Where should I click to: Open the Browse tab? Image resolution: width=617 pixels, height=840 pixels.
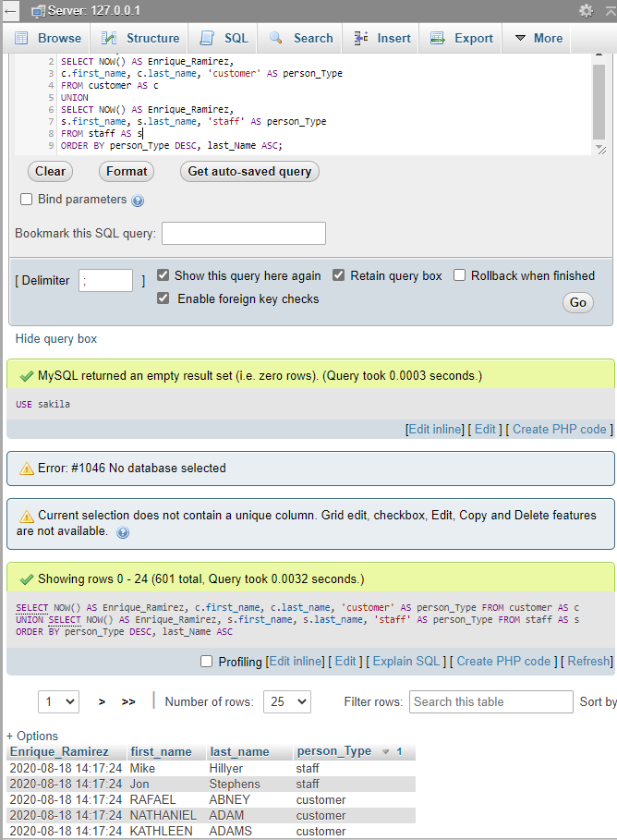[48, 38]
